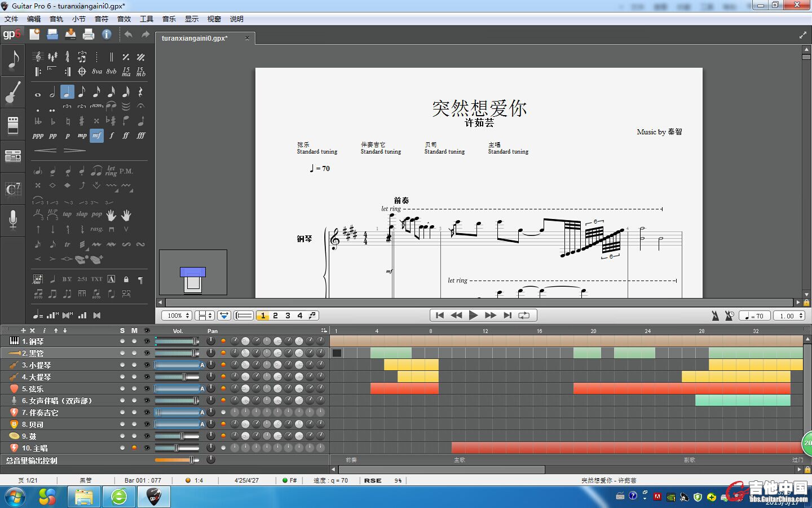Click the timeline horizontal scrollbar
812x508 pixels.
pyautogui.click(x=442, y=470)
